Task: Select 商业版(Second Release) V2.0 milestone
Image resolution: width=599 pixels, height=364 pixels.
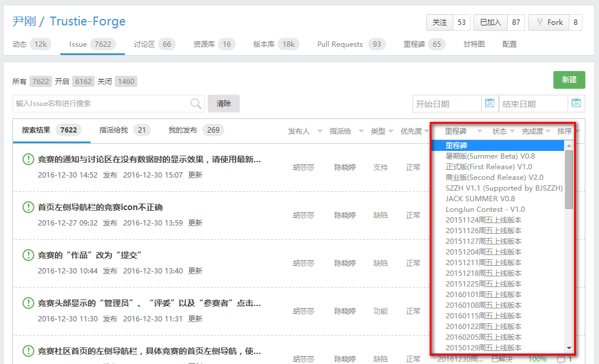Action: pyautogui.click(x=498, y=177)
